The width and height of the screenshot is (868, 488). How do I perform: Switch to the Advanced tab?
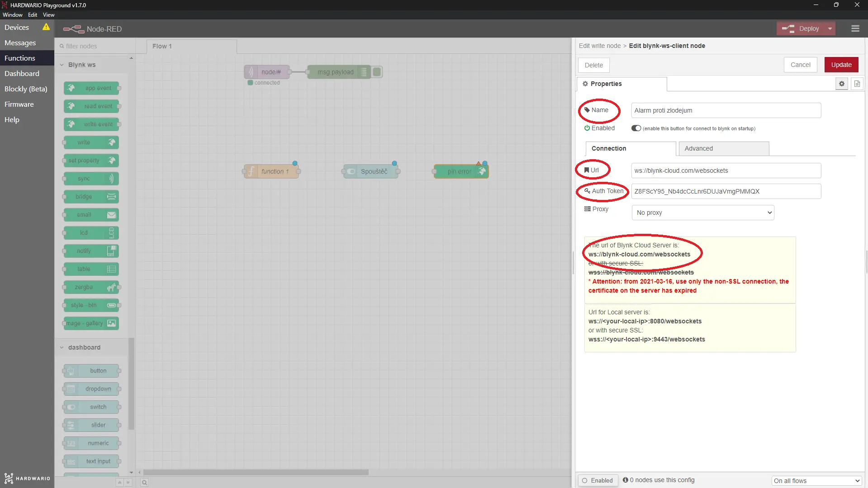click(724, 148)
